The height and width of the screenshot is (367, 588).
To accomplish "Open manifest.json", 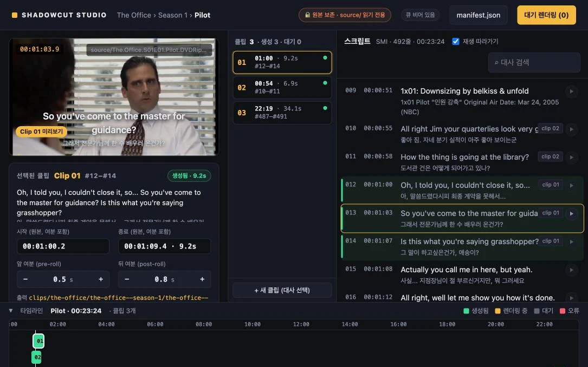I will pyautogui.click(x=478, y=15).
